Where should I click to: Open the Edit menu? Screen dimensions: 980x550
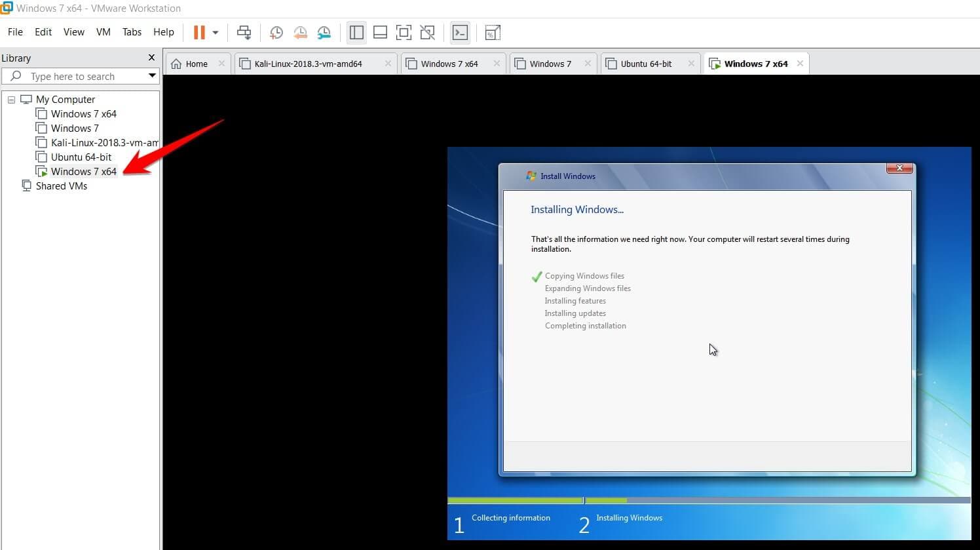click(43, 32)
